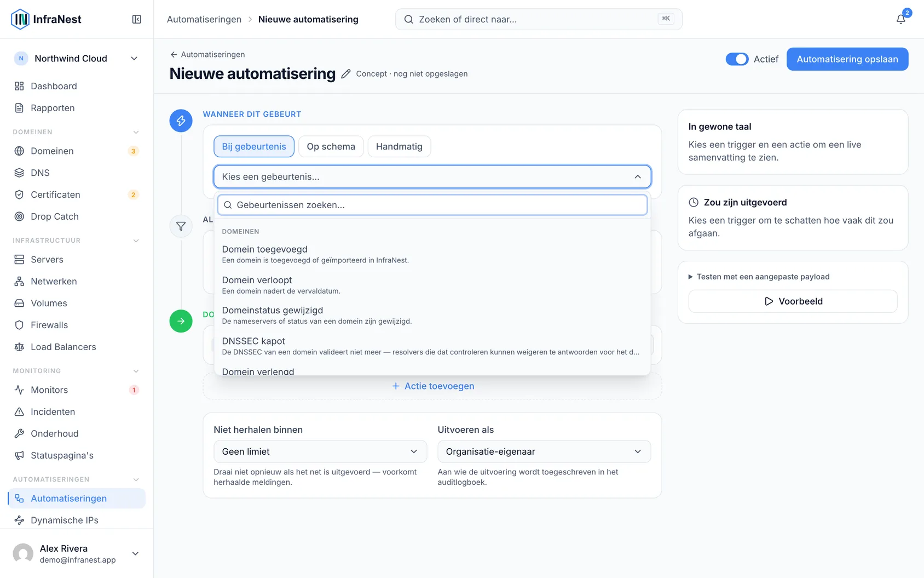924x578 pixels.
Task: Click the Voorbeeld preview button
Action: coord(793,301)
